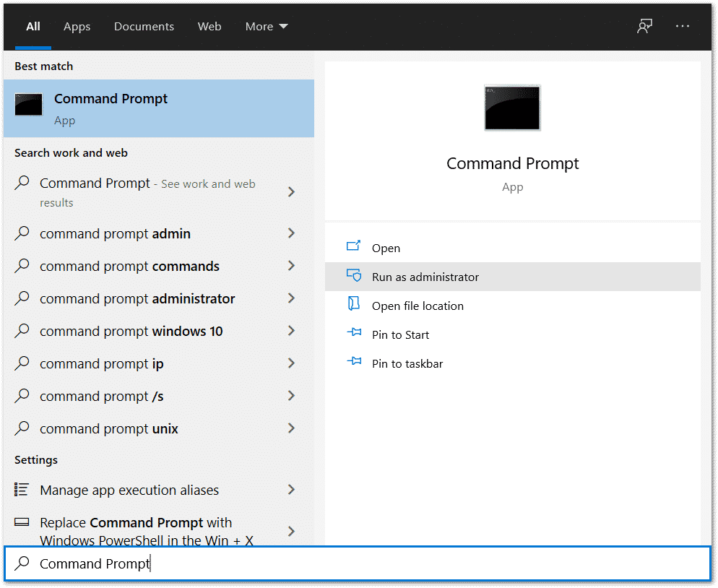Image resolution: width=718 pixels, height=588 pixels.
Task: Click the Manage app execution aliases list icon
Action: tap(22, 490)
